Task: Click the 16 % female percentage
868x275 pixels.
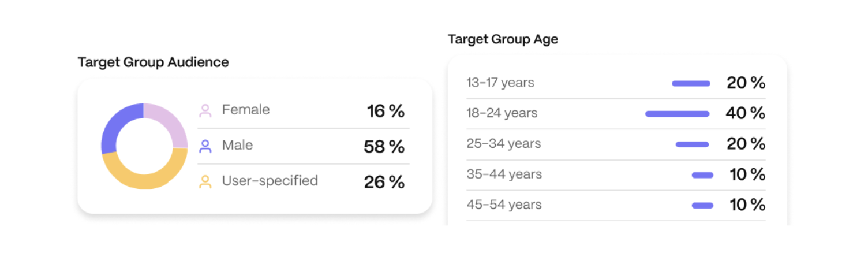Action: click(x=386, y=111)
